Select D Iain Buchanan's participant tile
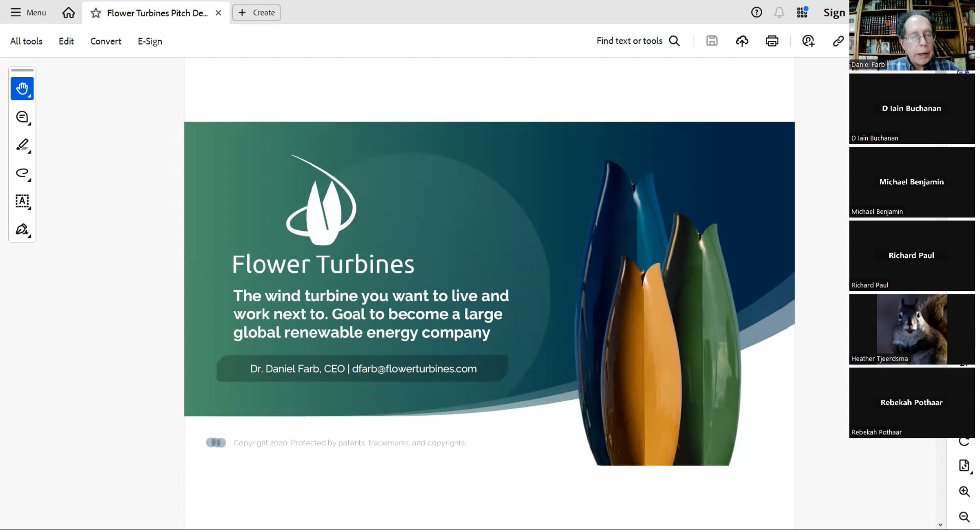This screenshot has height=530, width=980. (912, 109)
